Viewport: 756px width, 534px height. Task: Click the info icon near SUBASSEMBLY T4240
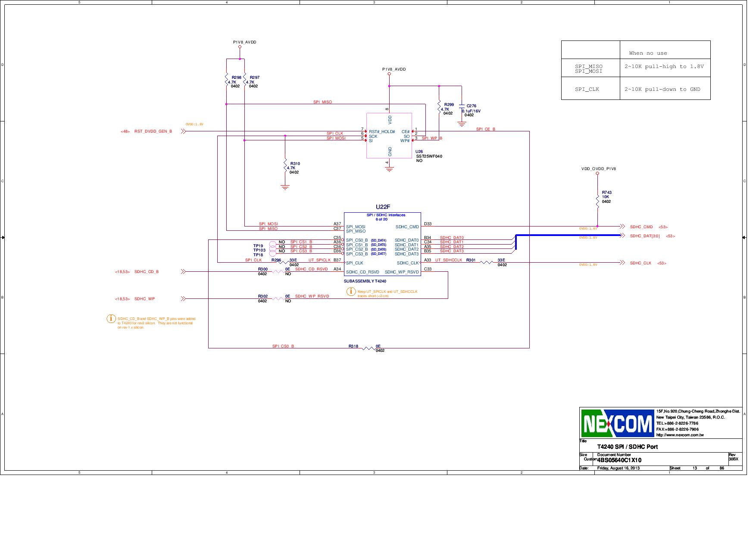tap(351, 292)
